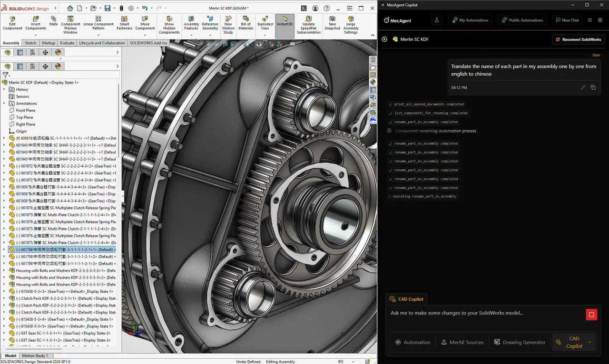Switch to Motion Study 1 tab
Image resolution: width=609 pixels, height=364 pixels.
[35, 355]
